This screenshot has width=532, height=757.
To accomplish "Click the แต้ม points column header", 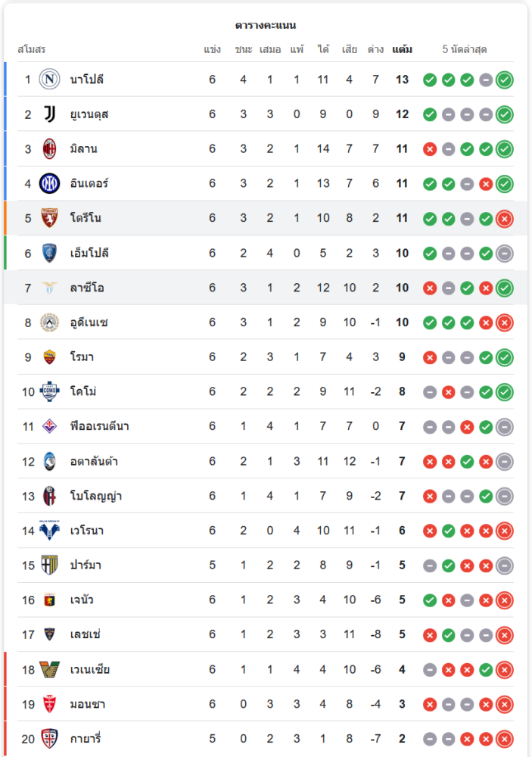I will click(x=402, y=50).
